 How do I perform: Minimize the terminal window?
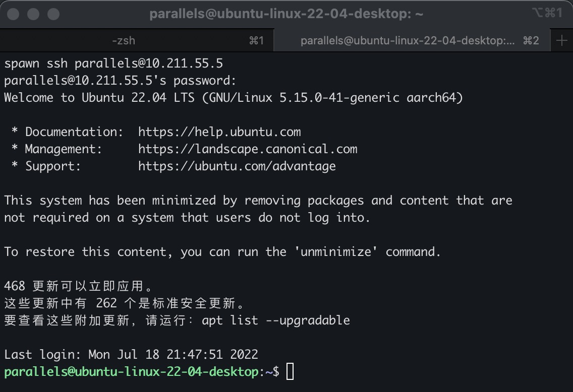(x=33, y=14)
